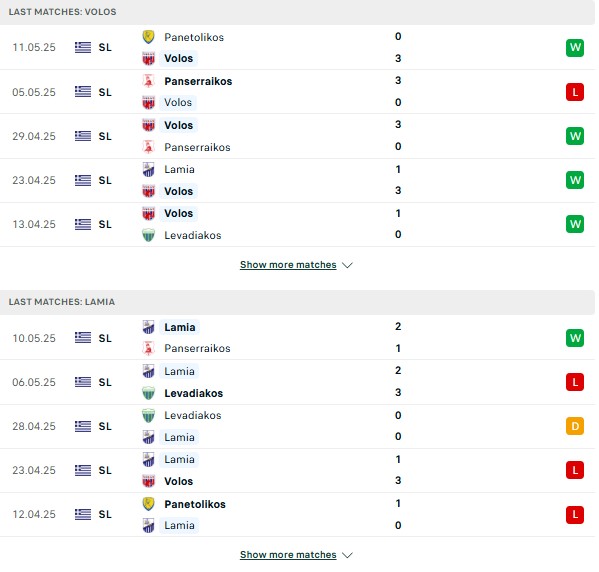This screenshot has width=599, height=572.
Task: Click Volos crest in Lamia's 23.04.25 match
Action: click(148, 481)
